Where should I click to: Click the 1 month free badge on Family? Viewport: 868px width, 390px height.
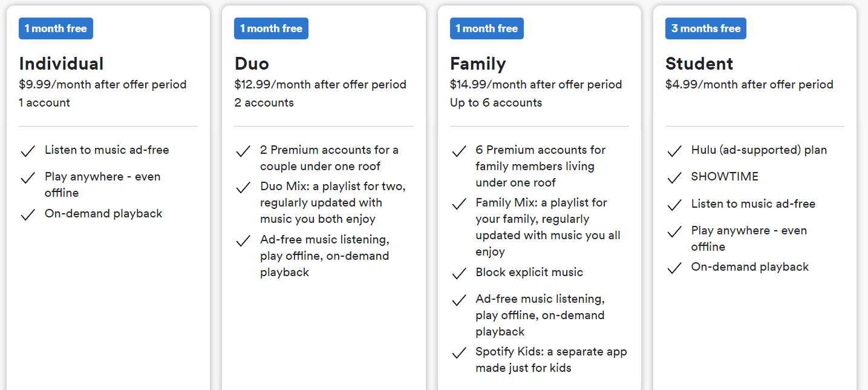(x=487, y=28)
